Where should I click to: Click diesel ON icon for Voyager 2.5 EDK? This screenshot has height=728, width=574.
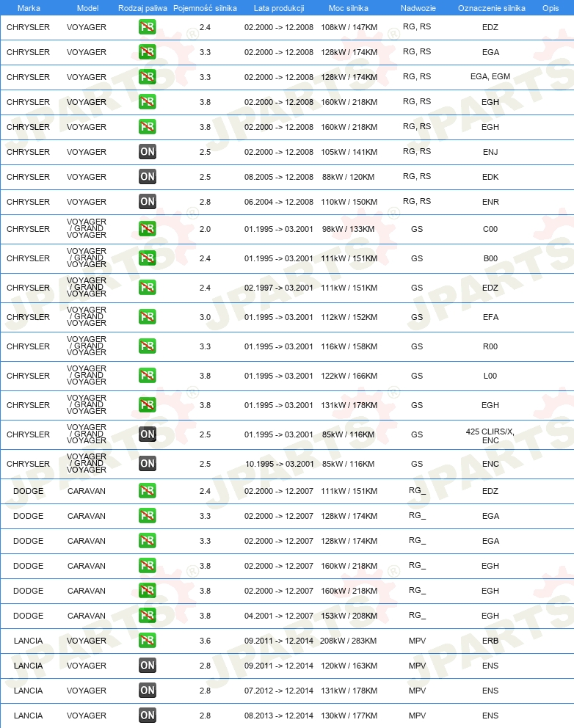pyautogui.click(x=148, y=176)
